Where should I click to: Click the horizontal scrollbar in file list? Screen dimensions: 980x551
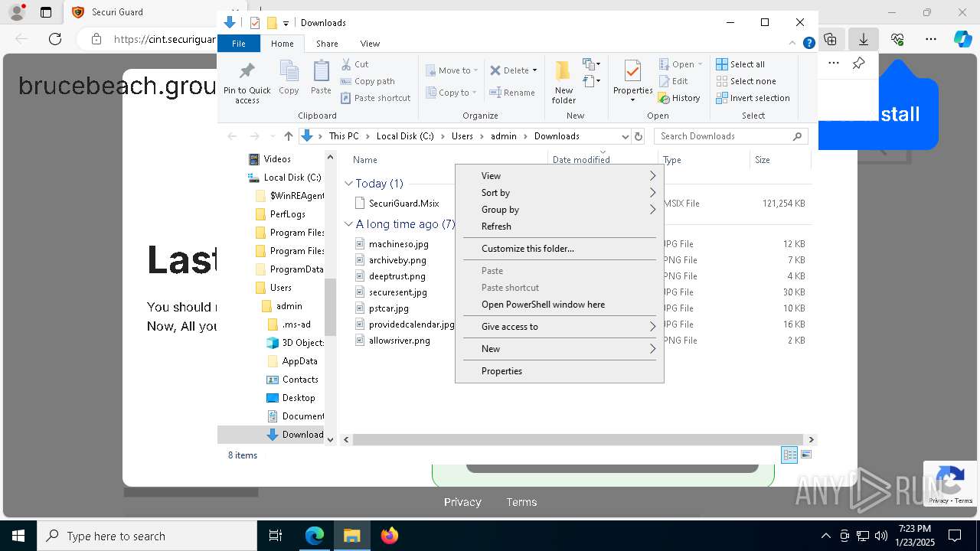578,440
